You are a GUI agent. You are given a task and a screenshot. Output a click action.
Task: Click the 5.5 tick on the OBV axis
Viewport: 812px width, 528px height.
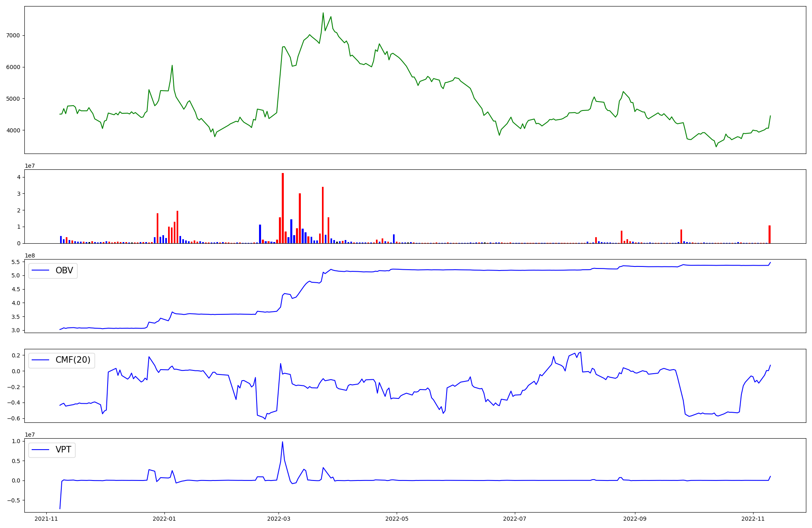[x=15, y=262]
